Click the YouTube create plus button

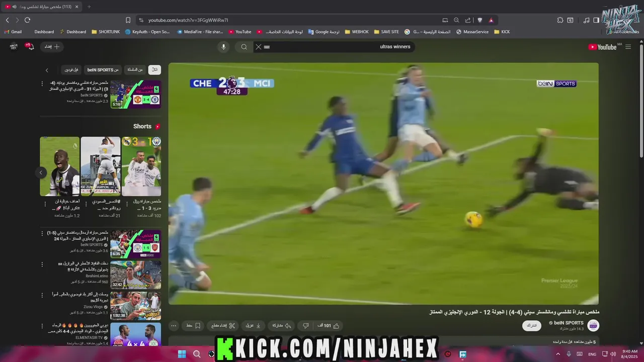tap(52, 47)
